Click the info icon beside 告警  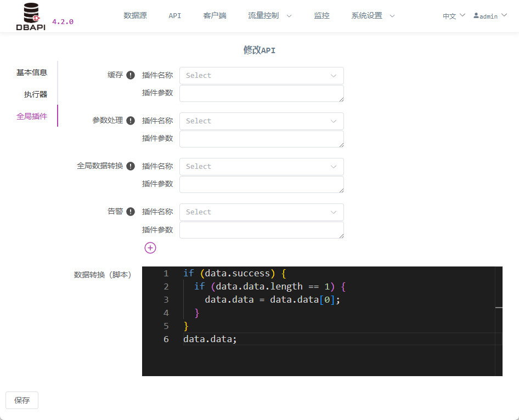coord(131,212)
